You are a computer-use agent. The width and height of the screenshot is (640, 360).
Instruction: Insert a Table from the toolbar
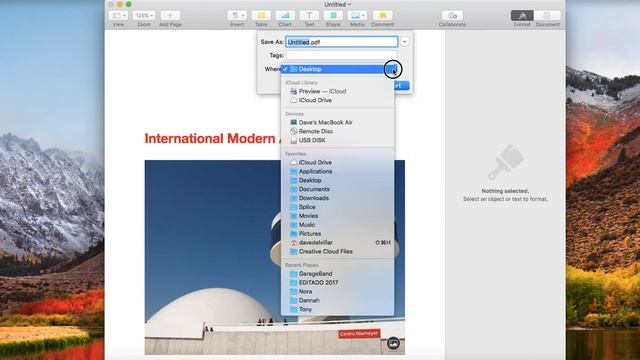(261, 16)
